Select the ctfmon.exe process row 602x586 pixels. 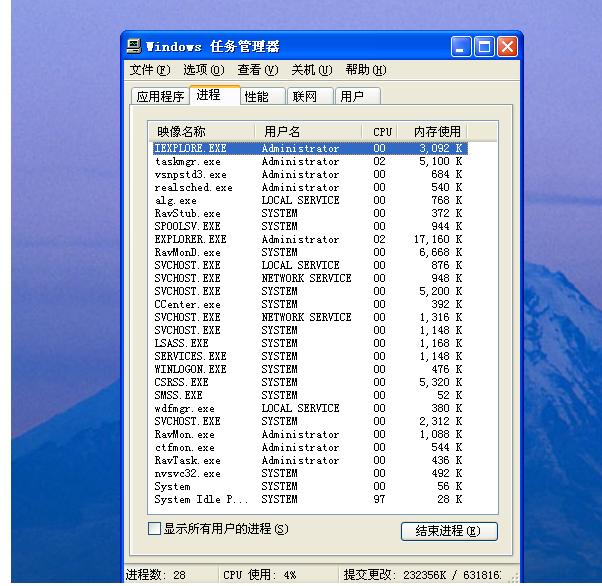pyautogui.click(x=310, y=447)
